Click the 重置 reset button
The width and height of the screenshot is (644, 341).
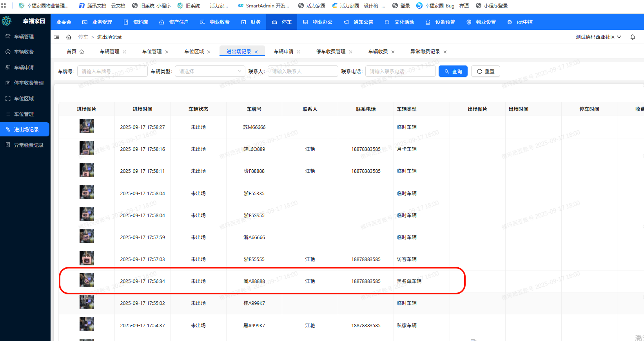[x=485, y=71]
